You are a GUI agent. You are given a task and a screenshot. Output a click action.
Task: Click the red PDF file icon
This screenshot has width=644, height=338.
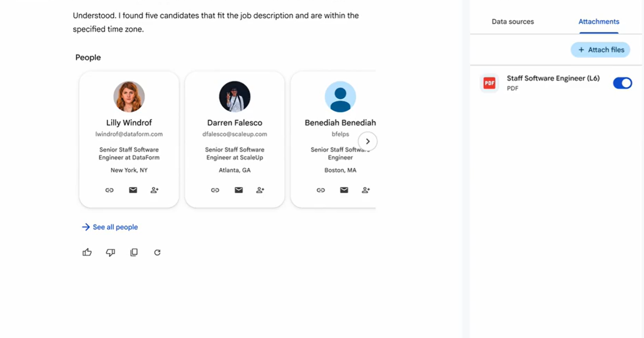489,83
